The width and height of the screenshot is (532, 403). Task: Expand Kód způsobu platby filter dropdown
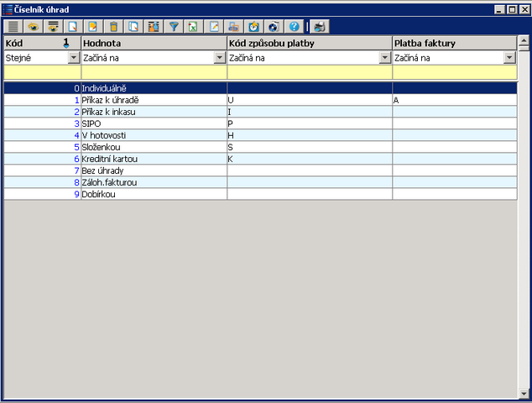pos(385,58)
